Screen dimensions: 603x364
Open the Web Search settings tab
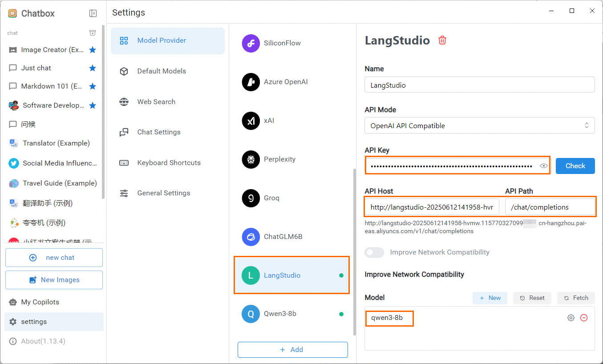(156, 101)
